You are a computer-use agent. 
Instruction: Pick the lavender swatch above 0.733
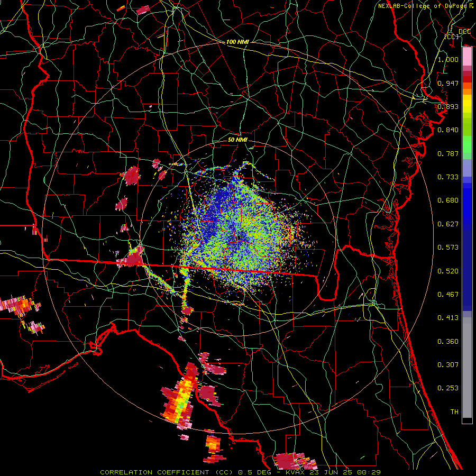(467, 168)
